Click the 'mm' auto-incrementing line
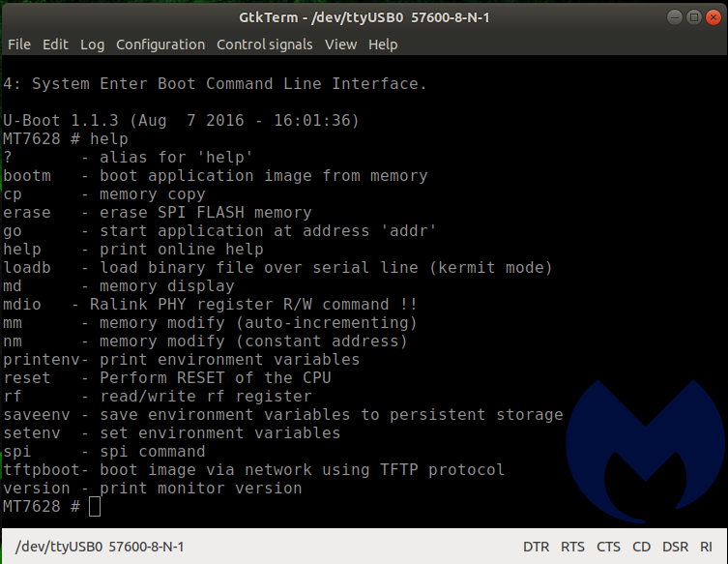 pyautogui.click(x=210, y=323)
